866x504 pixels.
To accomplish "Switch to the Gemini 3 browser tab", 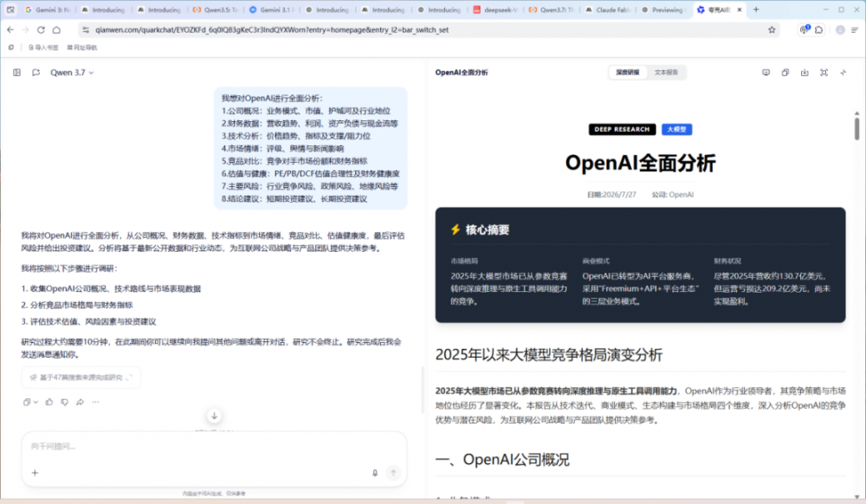I will 48,10.
